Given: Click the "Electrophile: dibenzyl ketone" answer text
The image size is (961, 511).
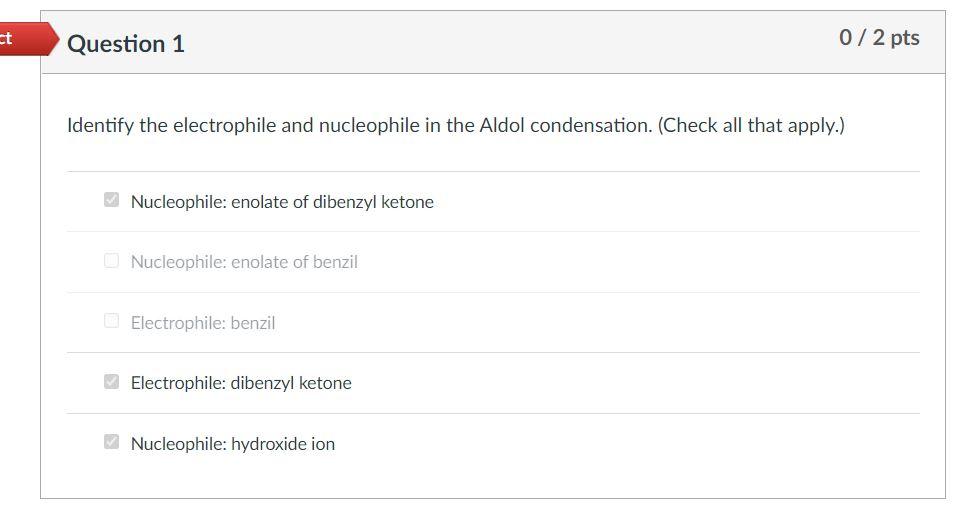Looking at the screenshot, I should 241,383.
